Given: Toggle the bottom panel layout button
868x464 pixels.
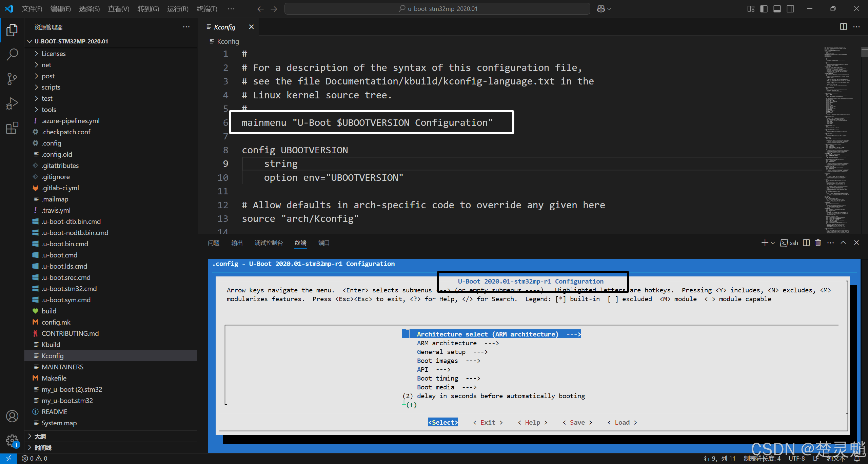Looking at the screenshot, I should [777, 9].
